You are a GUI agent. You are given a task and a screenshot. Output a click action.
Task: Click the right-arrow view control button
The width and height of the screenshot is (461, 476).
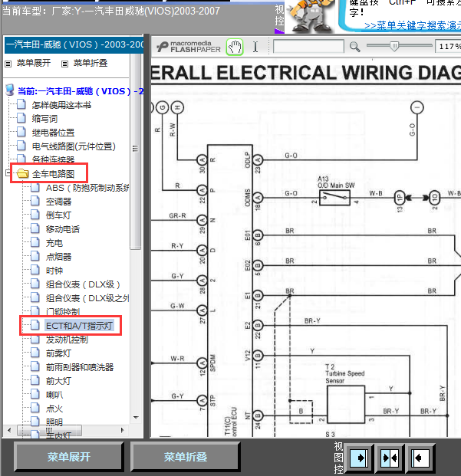[x=359, y=458]
